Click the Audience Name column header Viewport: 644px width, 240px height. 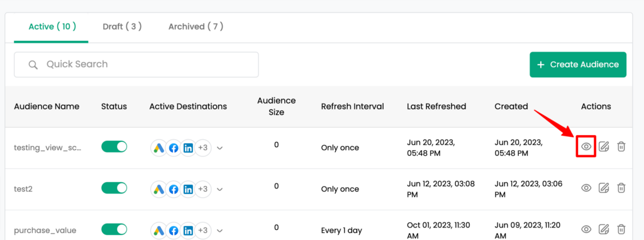pyautogui.click(x=47, y=107)
